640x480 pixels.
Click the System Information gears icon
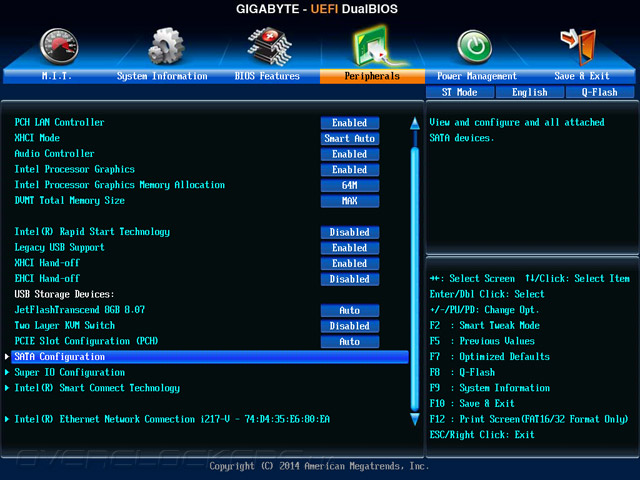click(166, 46)
